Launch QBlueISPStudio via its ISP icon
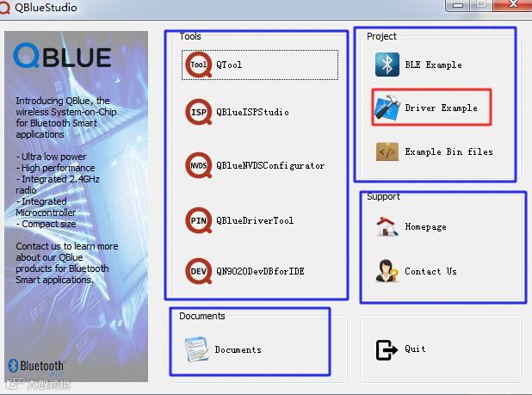Image resolution: width=532 pixels, height=395 pixels. [198, 112]
